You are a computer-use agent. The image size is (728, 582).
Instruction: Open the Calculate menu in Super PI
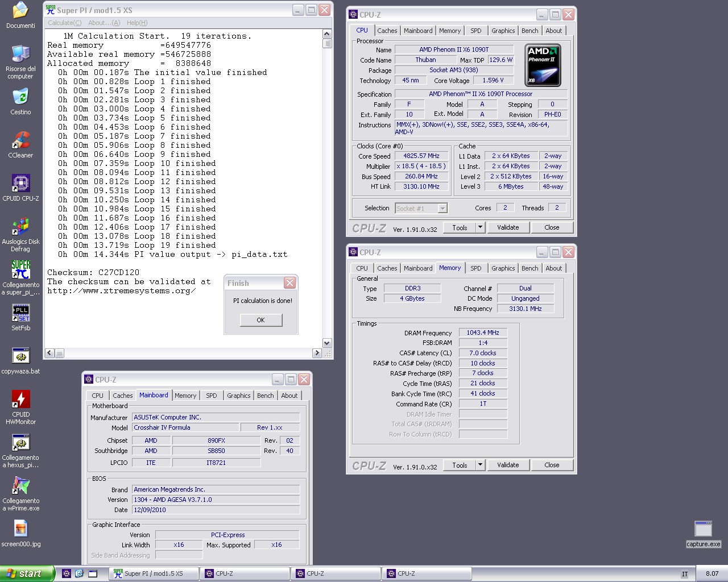64,23
